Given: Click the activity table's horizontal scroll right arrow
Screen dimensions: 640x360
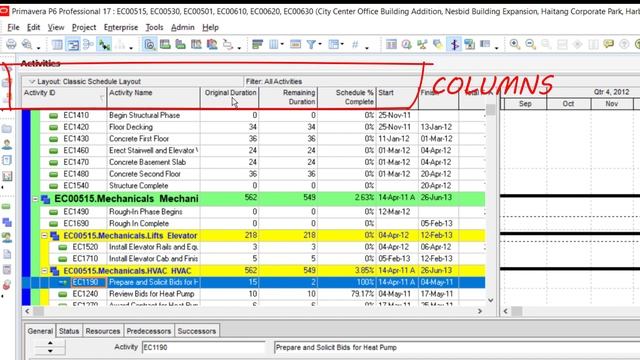Looking at the screenshot, I should click(x=480, y=311).
